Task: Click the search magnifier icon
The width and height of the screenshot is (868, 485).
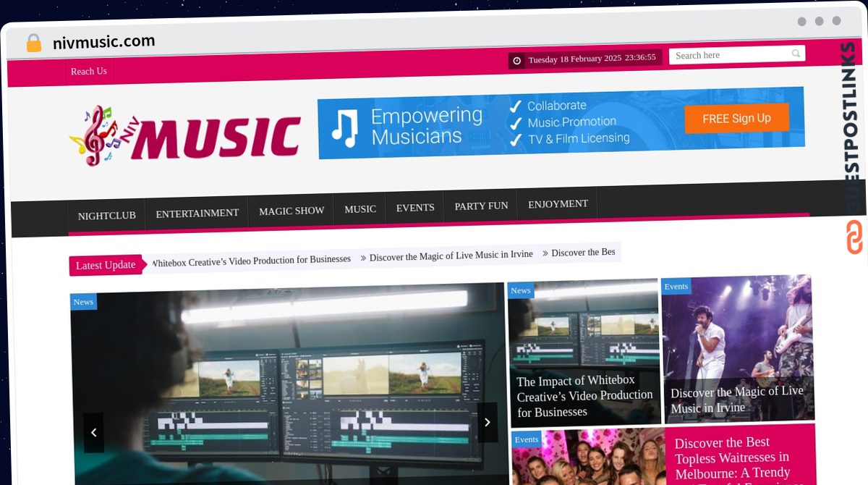Action: coord(796,54)
